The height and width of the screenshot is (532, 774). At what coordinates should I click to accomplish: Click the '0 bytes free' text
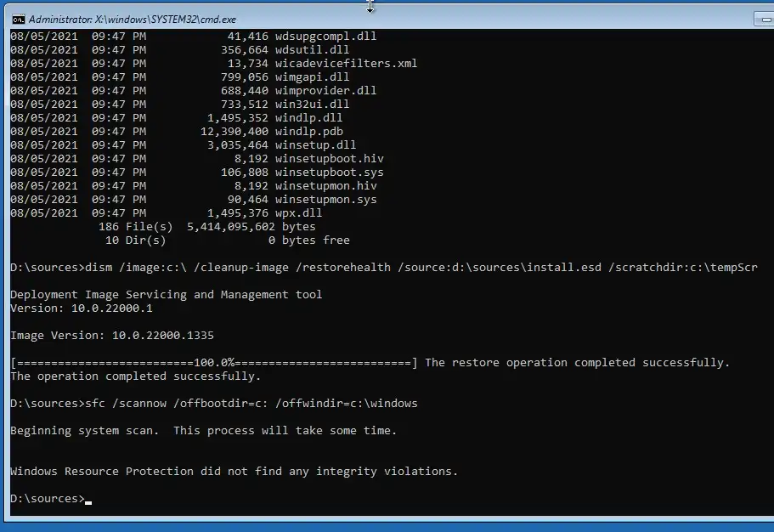point(309,240)
